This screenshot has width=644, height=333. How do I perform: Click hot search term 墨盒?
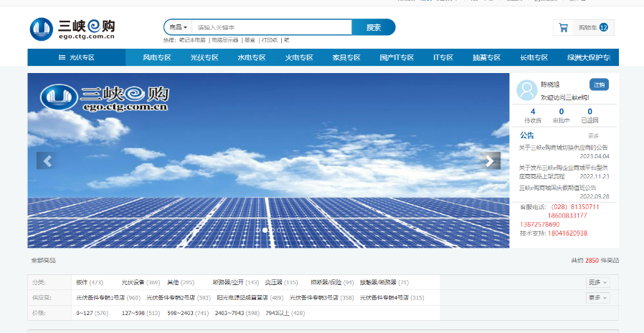(250, 40)
